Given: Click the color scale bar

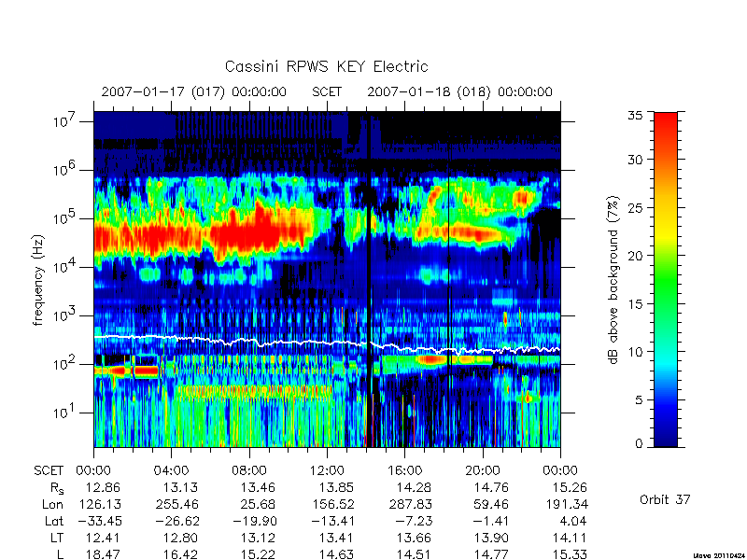Looking at the screenshot, I should [666, 279].
